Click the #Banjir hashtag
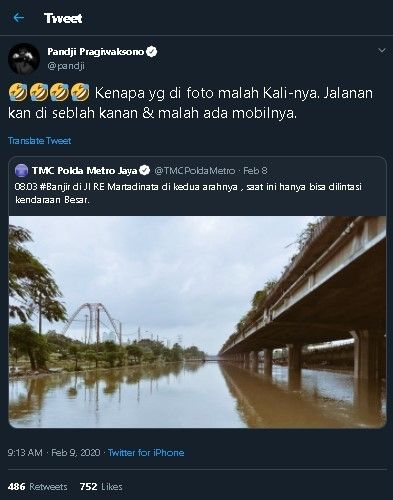This screenshot has width=393, height=500. tap(55, 187)
